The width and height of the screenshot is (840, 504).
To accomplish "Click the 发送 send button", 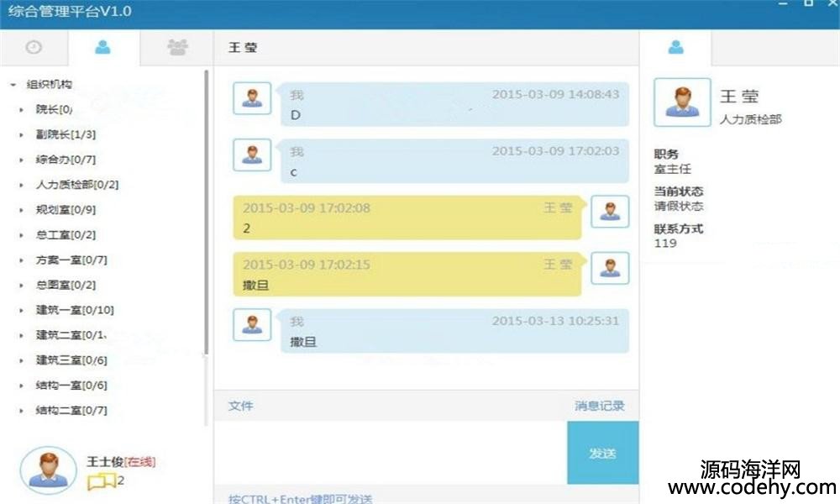I will 602,453.
